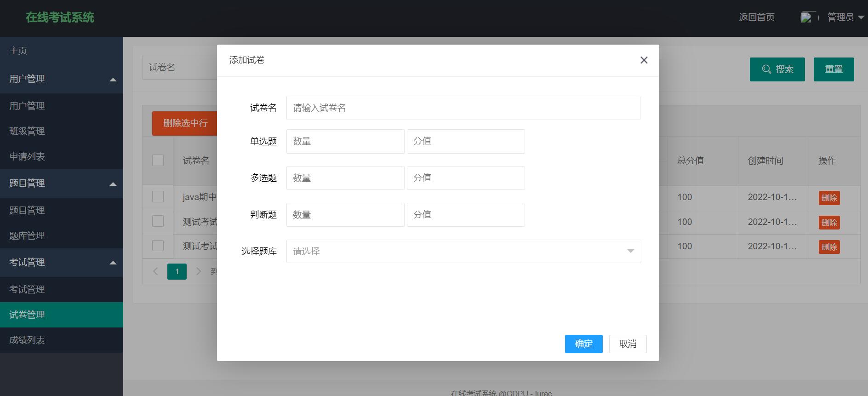Select 试卷管理 in sidebar
This screenshot has height=396, width=868.
pos(62,315)
